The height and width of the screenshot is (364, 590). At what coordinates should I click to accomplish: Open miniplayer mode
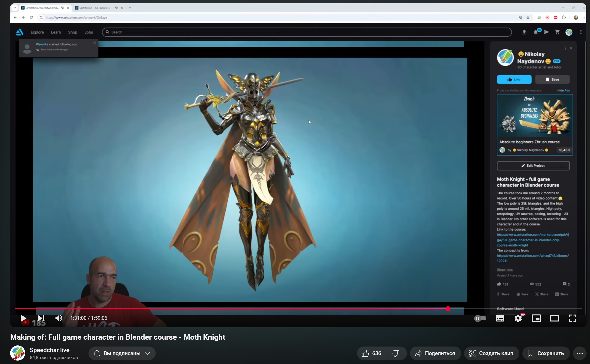536,318
